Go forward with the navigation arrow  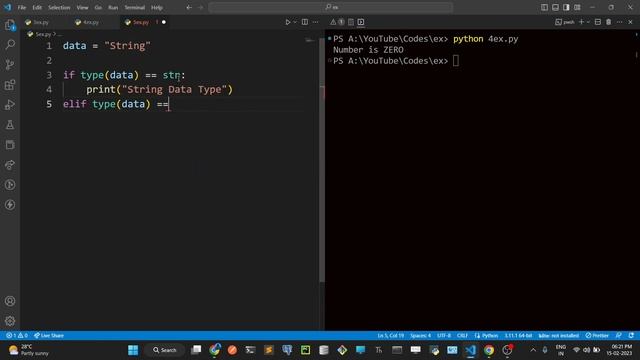[200, 7]
